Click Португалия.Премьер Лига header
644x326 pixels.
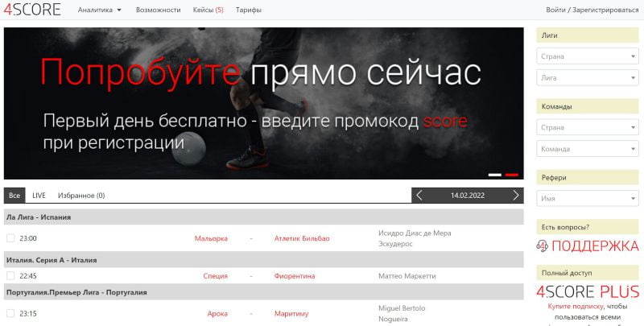point(264,292)
